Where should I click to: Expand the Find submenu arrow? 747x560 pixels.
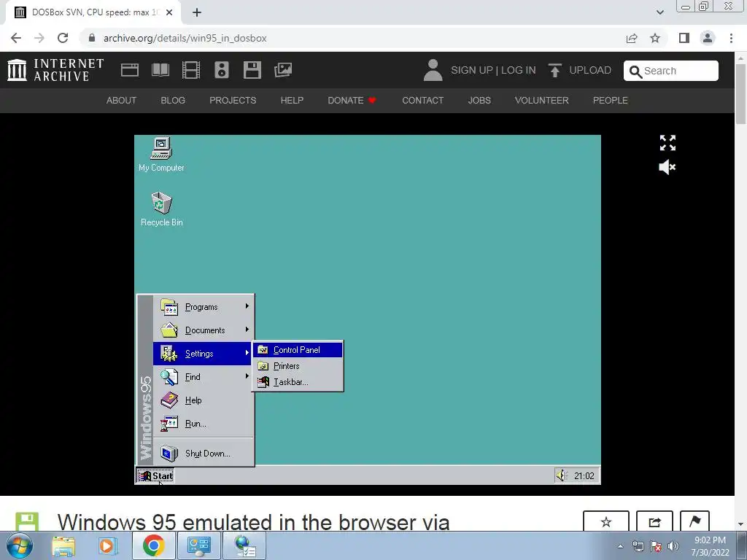(x=247, y=376)
